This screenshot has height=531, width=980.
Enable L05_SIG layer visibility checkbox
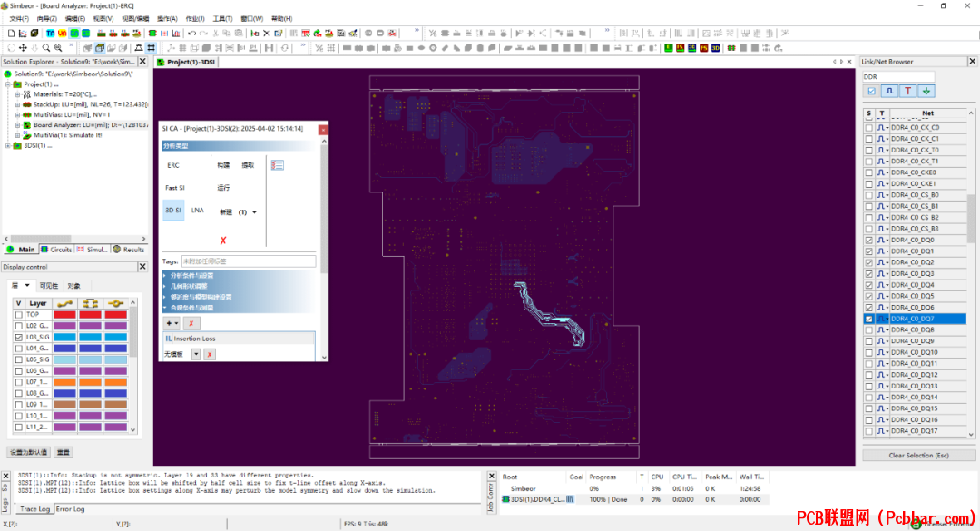tap(19, 359)
